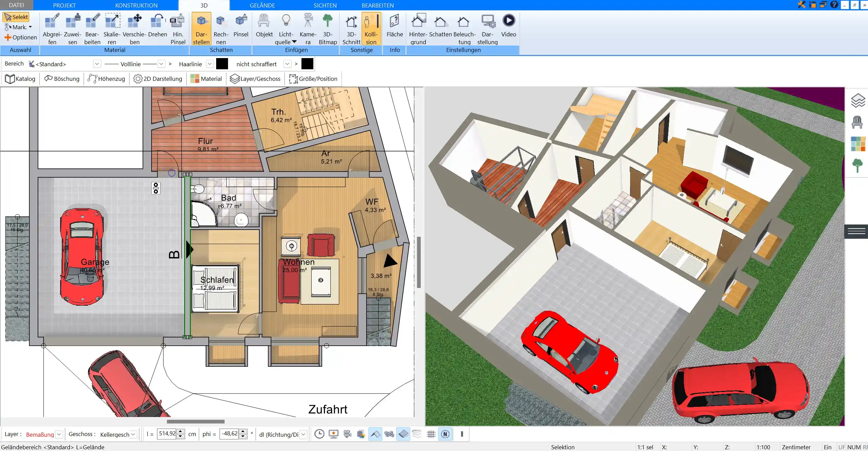Open the Bereich <Standard> dropdown
868x451 pixels.
click(97, 64)
